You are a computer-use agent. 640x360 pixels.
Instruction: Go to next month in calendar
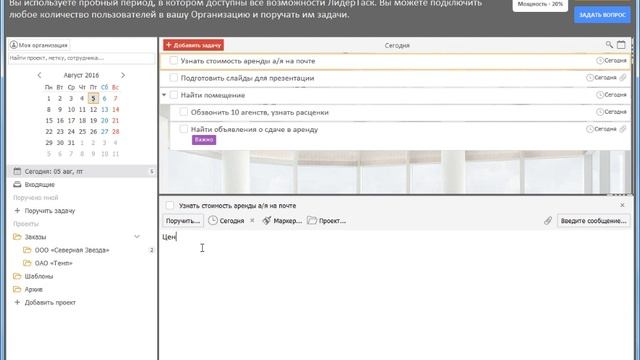(x=123, y=75)
